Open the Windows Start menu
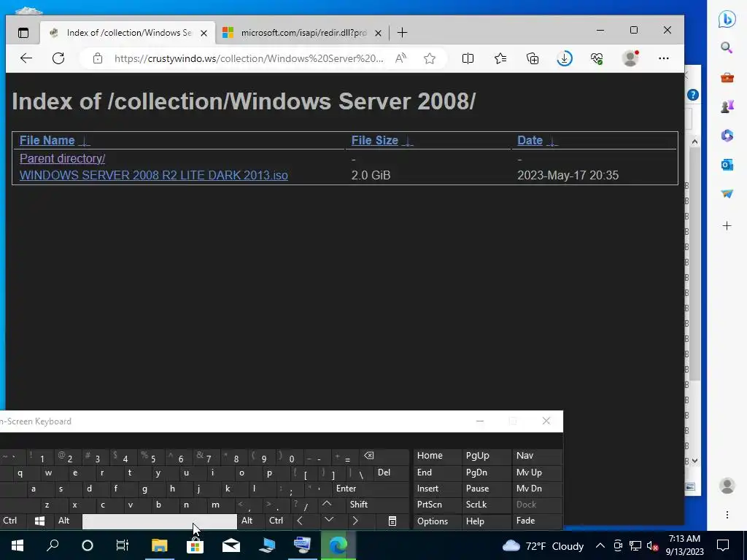The width and height of the screenshot is (747, 560). pyautogui.click(x=18, y=545)
